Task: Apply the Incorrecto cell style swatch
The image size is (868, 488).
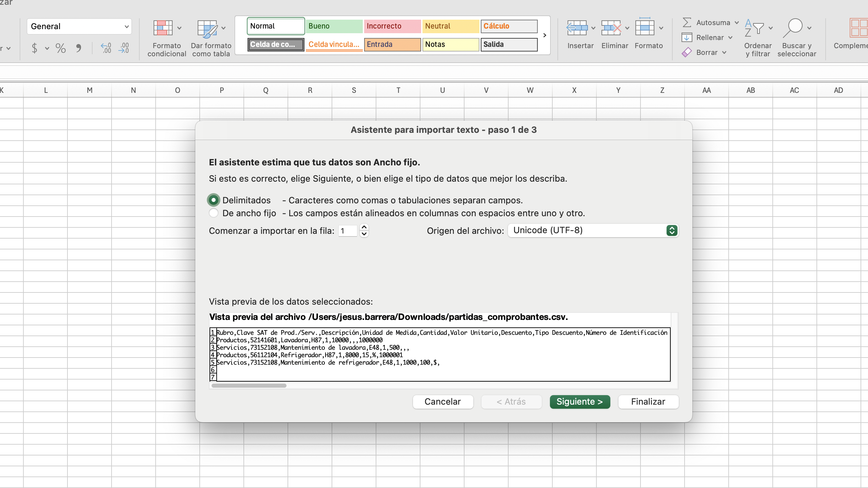Action: click(392, 26)
